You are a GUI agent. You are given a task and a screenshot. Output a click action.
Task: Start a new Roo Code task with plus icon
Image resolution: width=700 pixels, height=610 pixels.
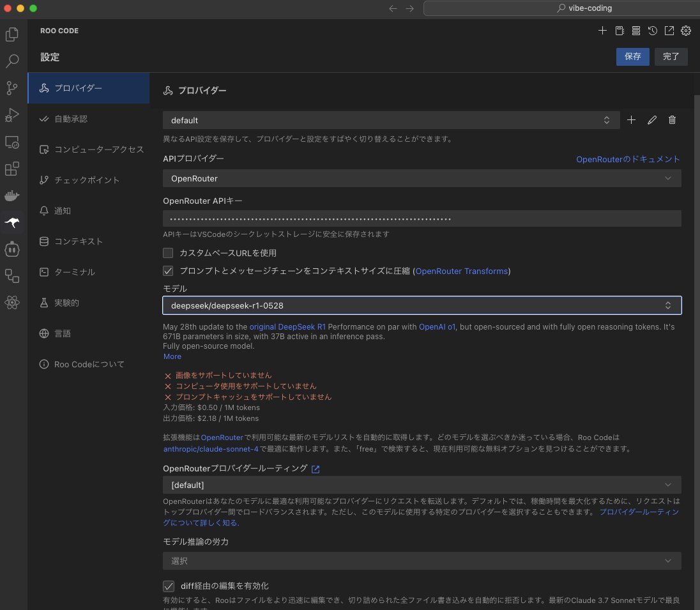coord(602,31)
